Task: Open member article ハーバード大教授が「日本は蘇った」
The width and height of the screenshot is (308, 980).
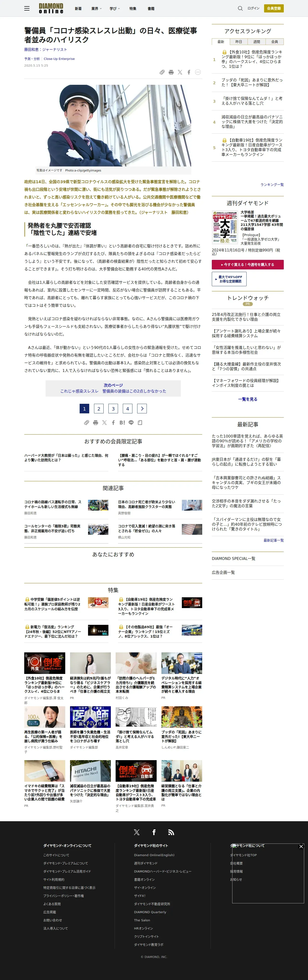Action: point(66,458)
